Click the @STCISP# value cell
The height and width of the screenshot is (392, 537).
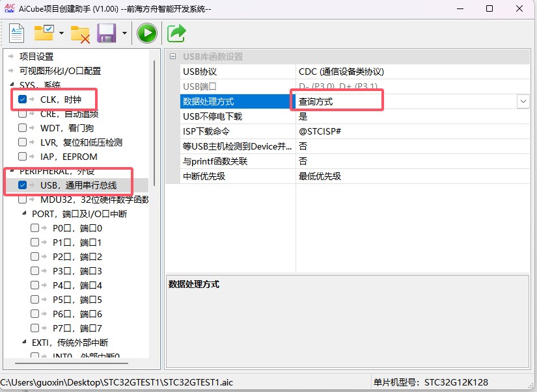[x=413, y=131]
